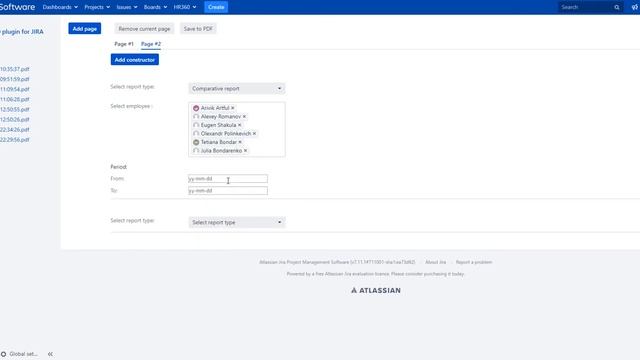Switch to Page #1 tab
Image resolution: width=640 pixels, height=360 pixels.
124,44
